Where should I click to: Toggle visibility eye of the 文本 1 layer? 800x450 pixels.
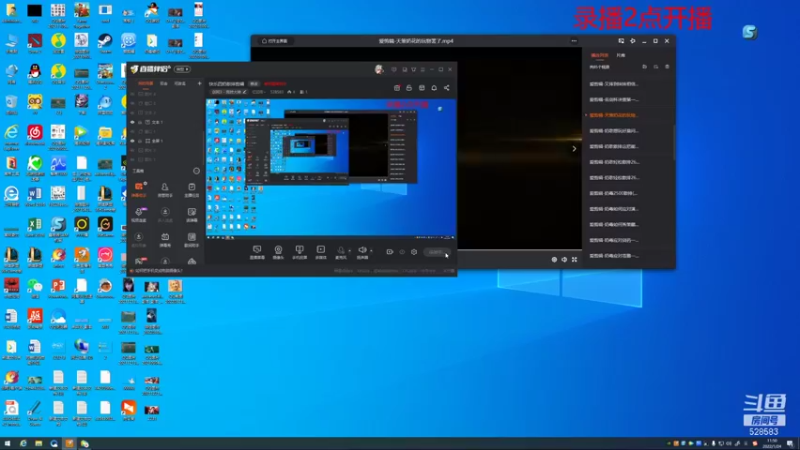click(133, 122)
